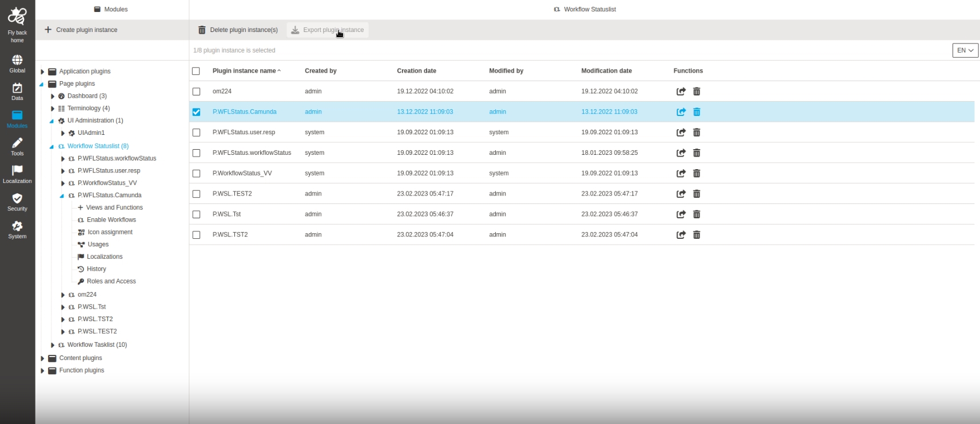Open the Tools pencil icon
This screenshot has height=424, width=980.
17,146
